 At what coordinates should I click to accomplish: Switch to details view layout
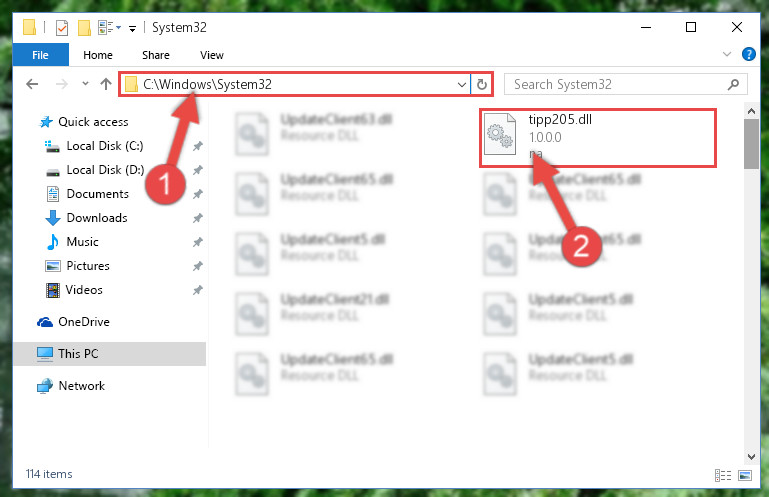[x=723, y=475]
